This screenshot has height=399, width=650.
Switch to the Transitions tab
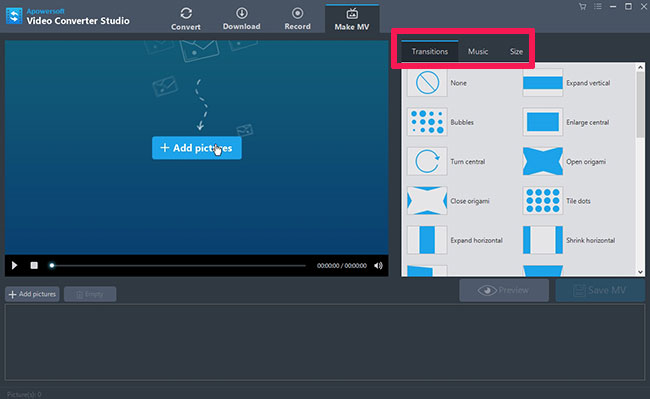429,51
